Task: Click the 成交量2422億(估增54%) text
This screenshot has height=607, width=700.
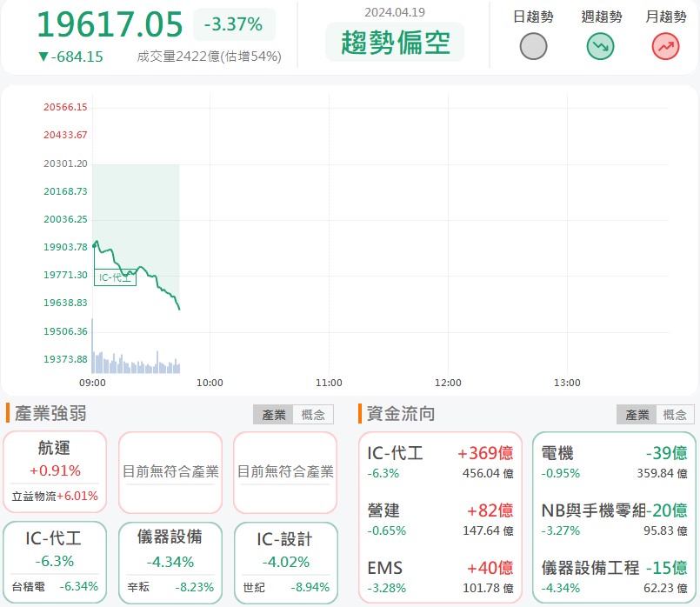Action: (209, 57)
